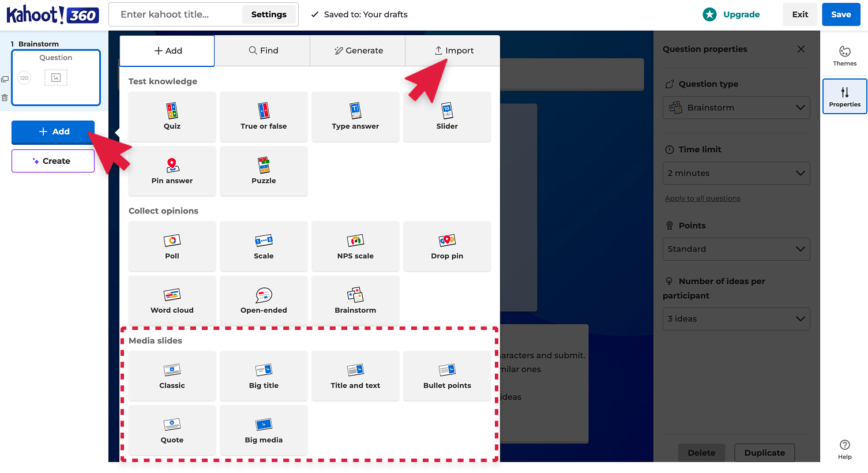
Task: Insert a Scale question
Action: (x=264, y=246)
